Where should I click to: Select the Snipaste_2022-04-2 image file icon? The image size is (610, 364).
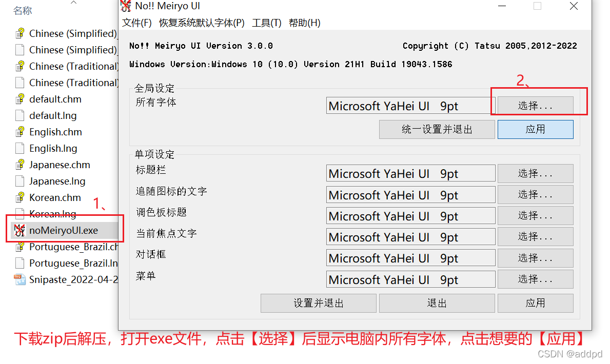[20, 279]
